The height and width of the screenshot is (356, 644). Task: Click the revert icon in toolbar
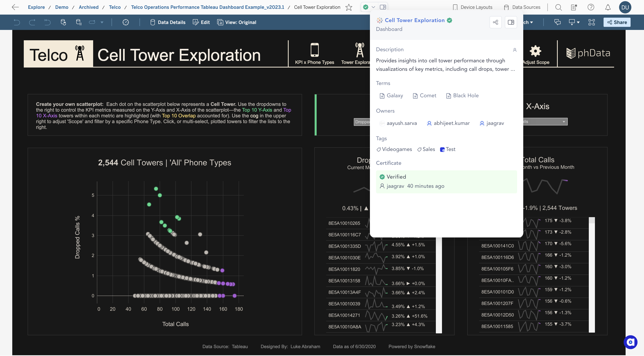click(x=48, y=22)
